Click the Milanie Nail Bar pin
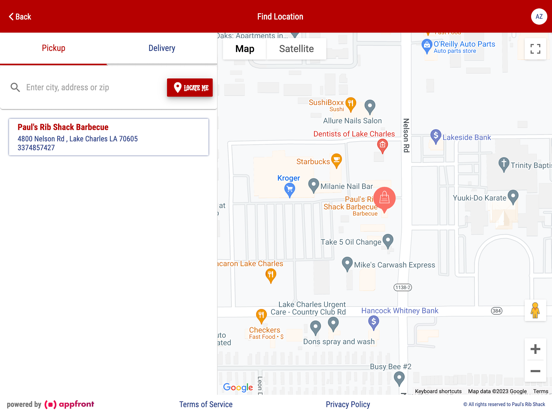 [313, 185]
